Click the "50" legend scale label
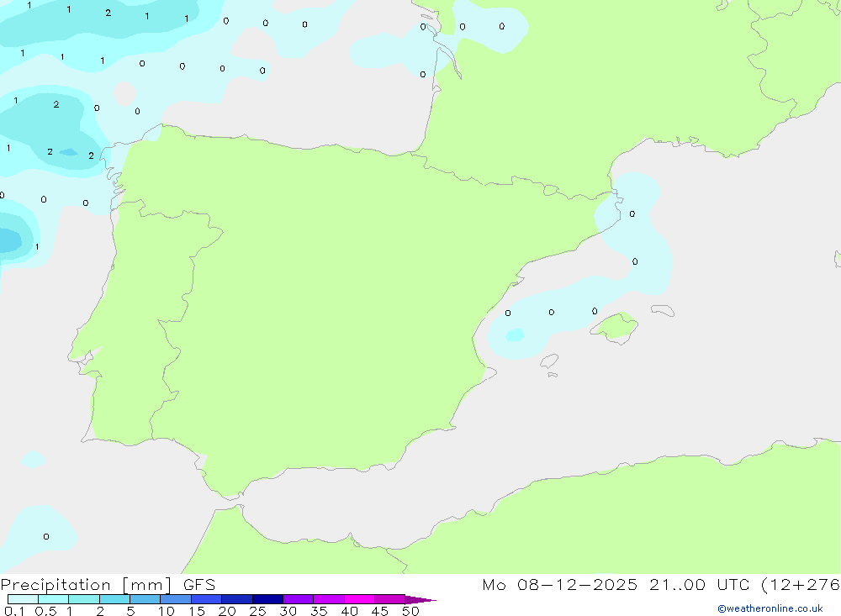The image size is (841, 616). (411, 611)
